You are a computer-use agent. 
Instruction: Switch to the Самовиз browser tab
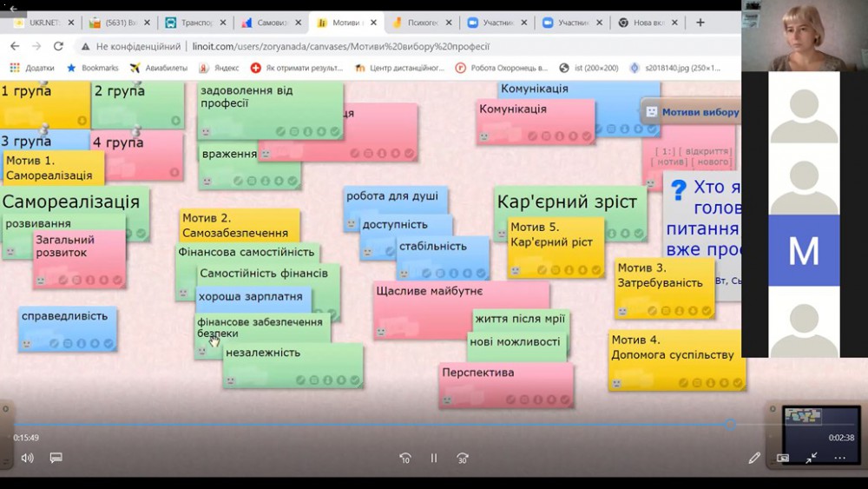(x=271, y=23)
